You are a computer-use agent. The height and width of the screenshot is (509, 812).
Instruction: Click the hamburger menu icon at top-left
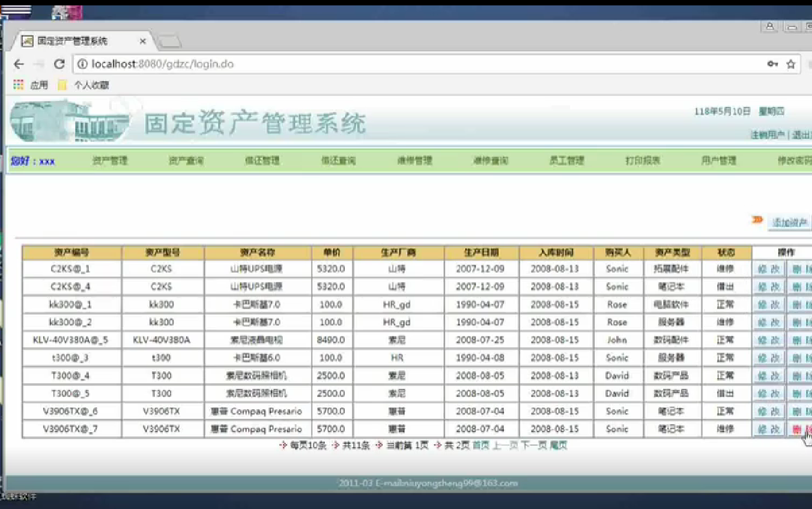tap(16, 9)
